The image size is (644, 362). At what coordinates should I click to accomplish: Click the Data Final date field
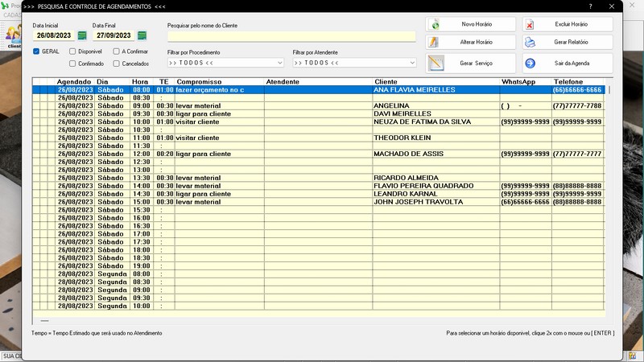point(114,35)
